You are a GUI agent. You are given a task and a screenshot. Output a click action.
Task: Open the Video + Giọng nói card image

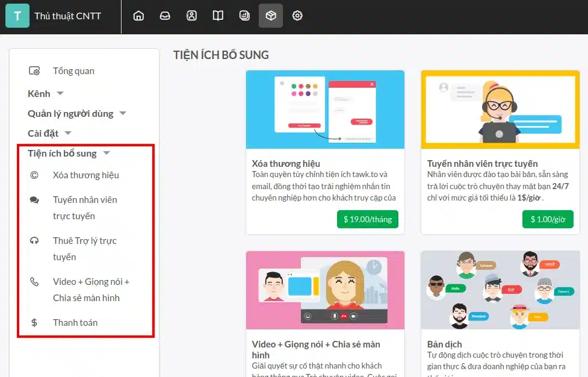(x=325, y=290)
